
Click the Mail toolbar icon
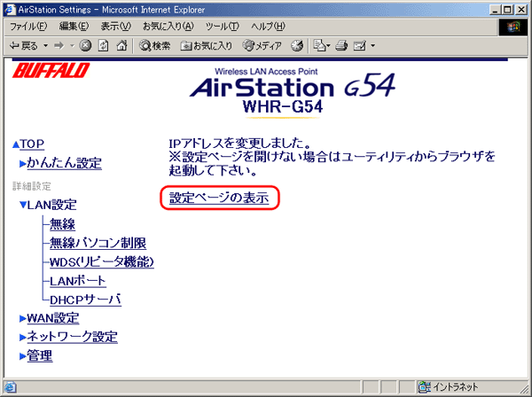pyautogui.click(x=321, y=45)
